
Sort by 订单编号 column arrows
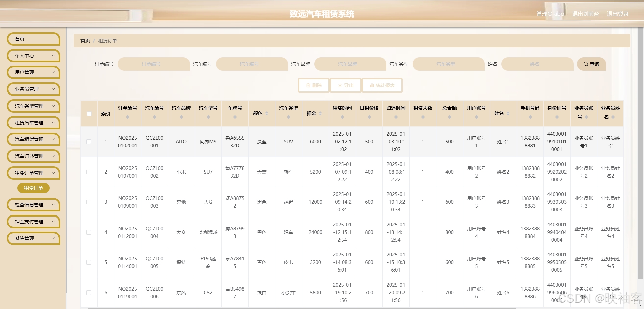127,117
